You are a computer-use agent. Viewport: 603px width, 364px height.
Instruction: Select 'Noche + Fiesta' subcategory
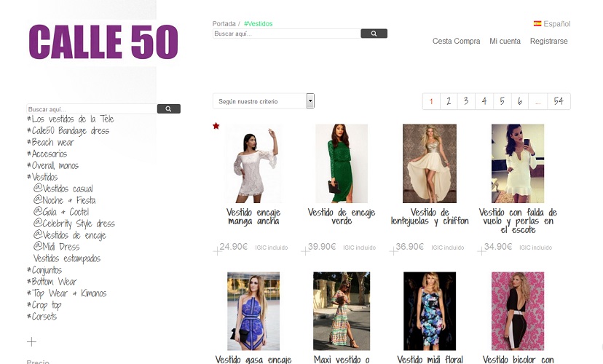[x=64, y=200]
